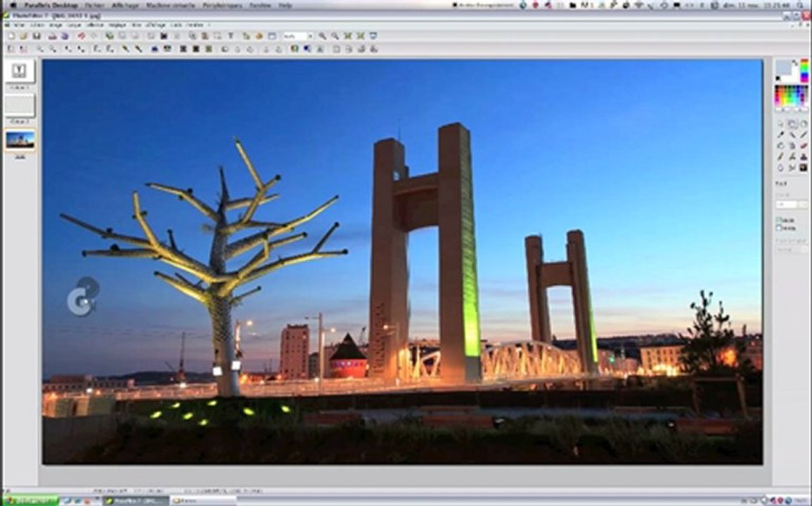Tick the upper checkbox in tool options
Screen dimensions: 812x506
click(x=778, y=221)
